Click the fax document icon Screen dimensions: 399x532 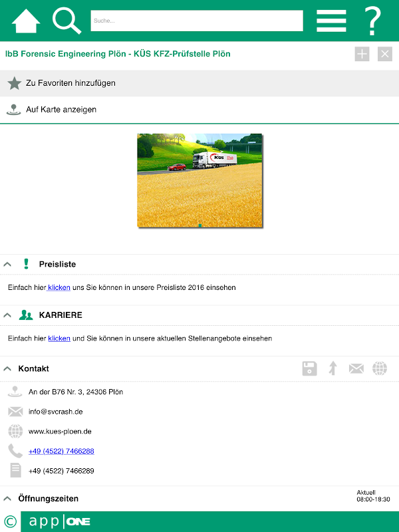pos(15,471)
